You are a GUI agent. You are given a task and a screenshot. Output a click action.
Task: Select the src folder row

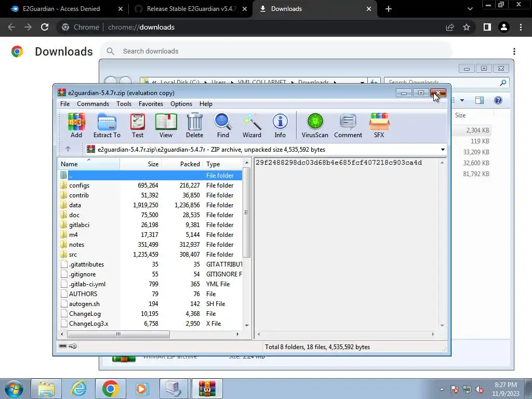pos(150,255)
